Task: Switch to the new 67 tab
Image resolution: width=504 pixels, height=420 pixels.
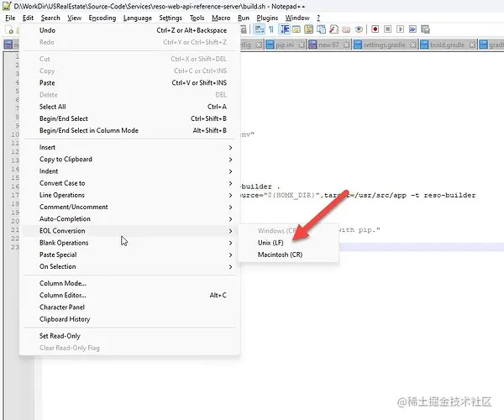Action: (x=328, y=45)
